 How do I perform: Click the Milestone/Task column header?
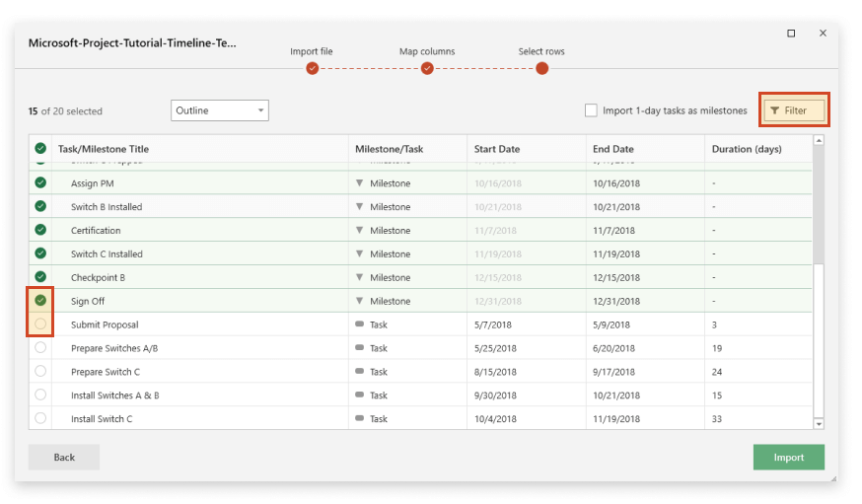click(390, 149)
